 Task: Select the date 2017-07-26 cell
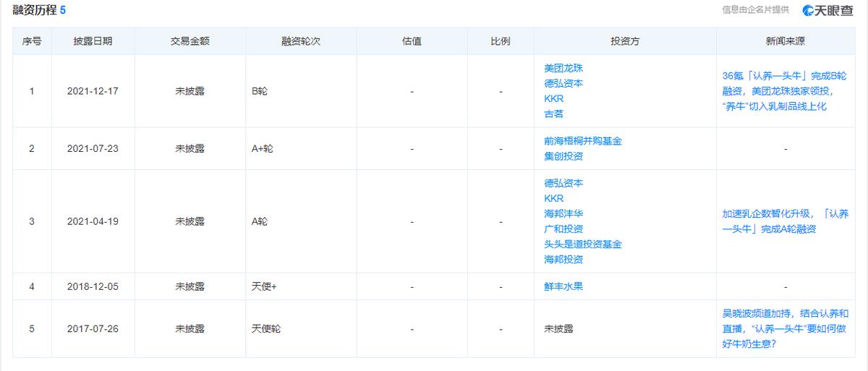tap(93, 328)
